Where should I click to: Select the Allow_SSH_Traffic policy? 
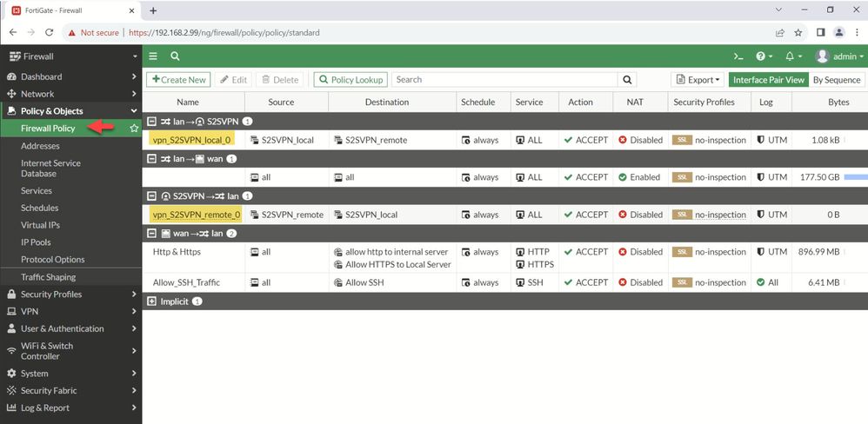pyautogui.click(x=186, y=282)
